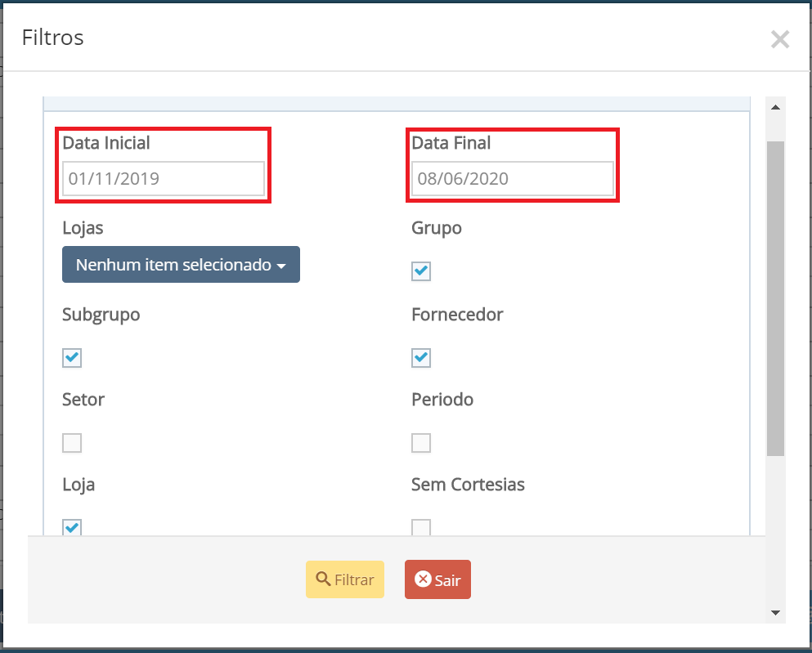
Task: Click the Setor label
Action: point(83,400)
